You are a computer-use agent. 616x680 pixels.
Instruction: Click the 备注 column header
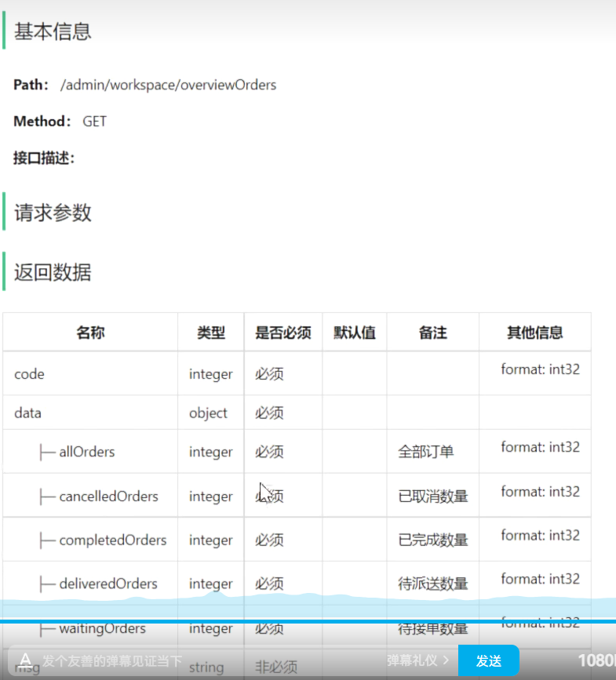[432, 333]
